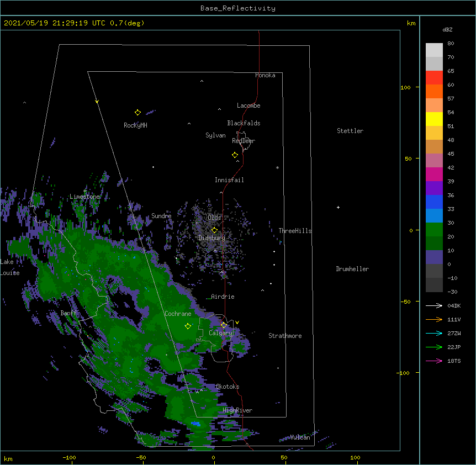The image size is (476, 465).
Task: Click the Didsbury town label
Action: [x=212, y=238]
